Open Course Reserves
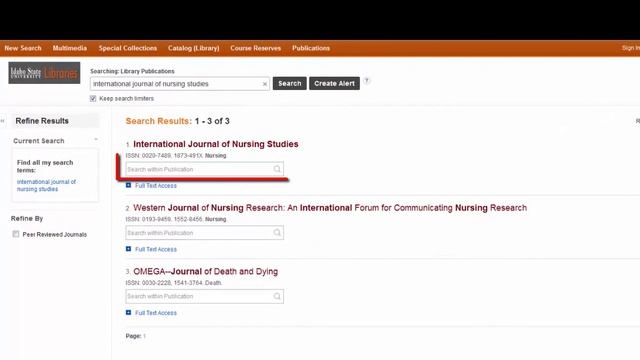This screenshot has height=360, width=640. coord(256,48)
